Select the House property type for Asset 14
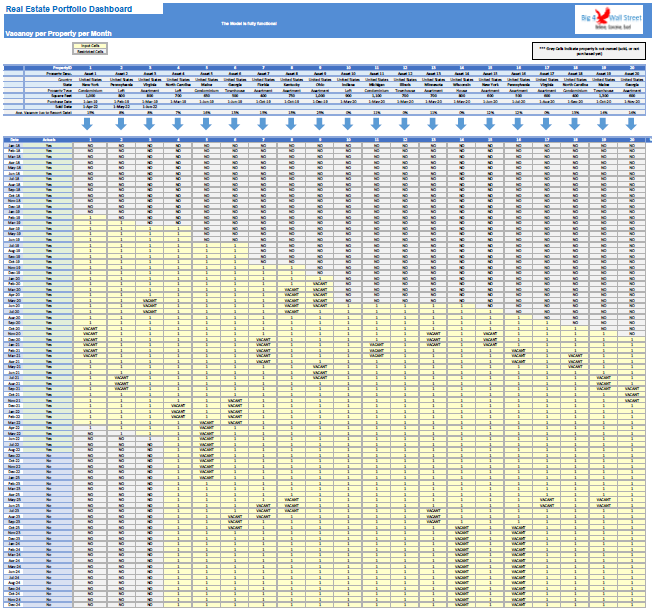Viewport: 652px width, 613px height. (461, 90)
